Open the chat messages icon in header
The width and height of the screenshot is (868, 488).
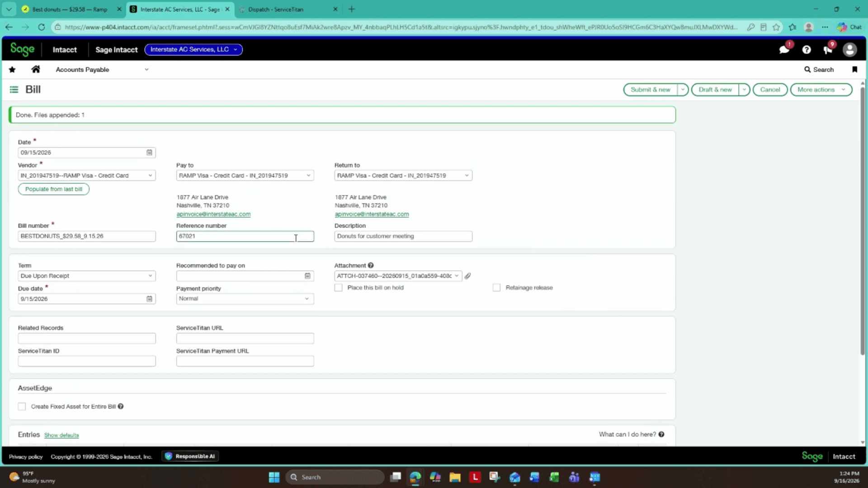pyautogui.click(x=784, y=50)
